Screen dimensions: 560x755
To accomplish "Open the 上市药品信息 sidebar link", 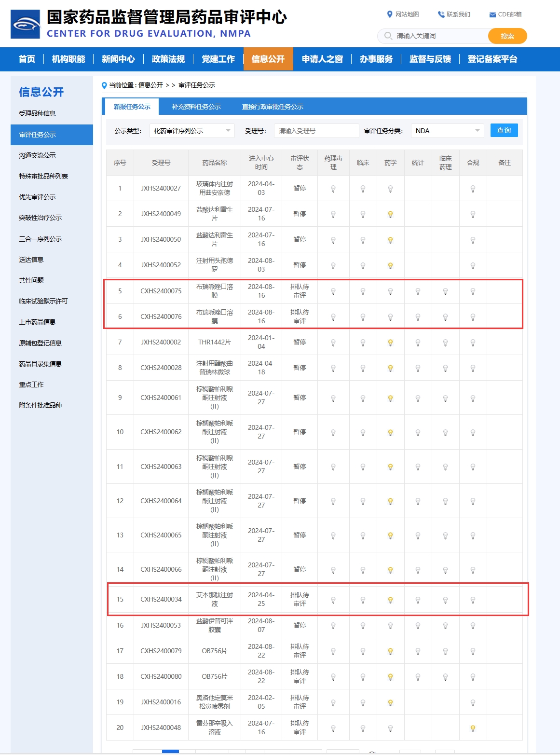I will pos(38,322).
